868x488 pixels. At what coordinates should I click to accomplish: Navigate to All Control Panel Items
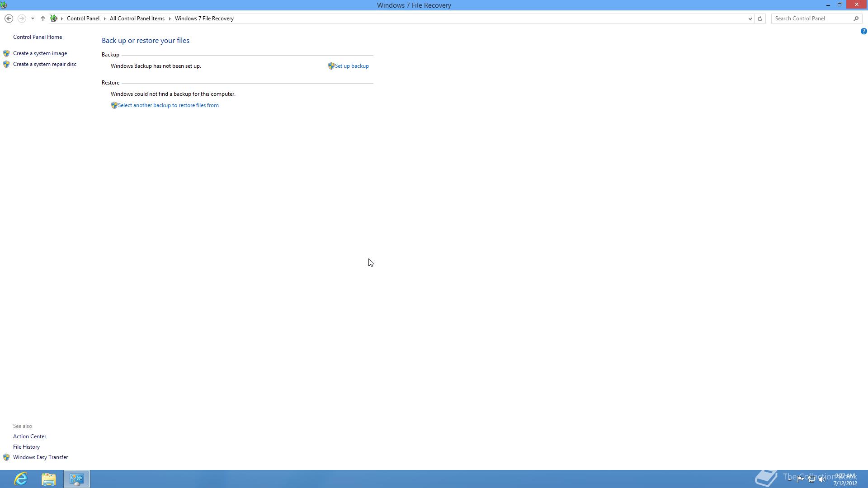[137, 19]
